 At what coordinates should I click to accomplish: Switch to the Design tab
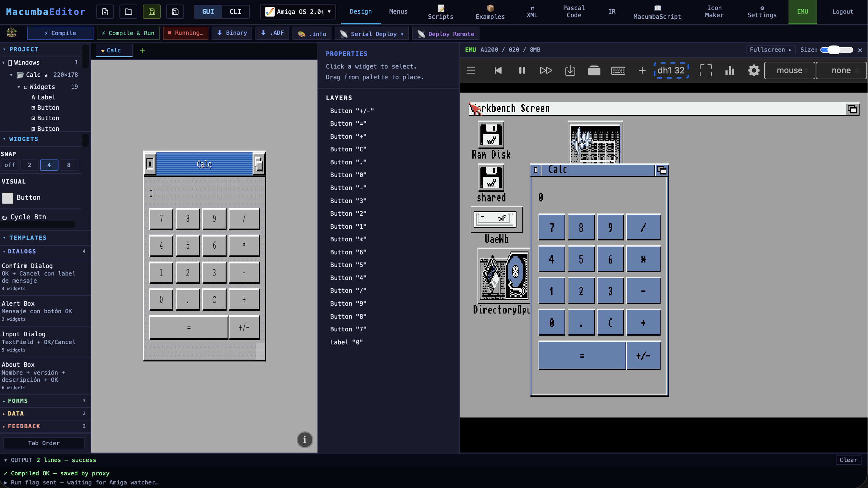361,11
